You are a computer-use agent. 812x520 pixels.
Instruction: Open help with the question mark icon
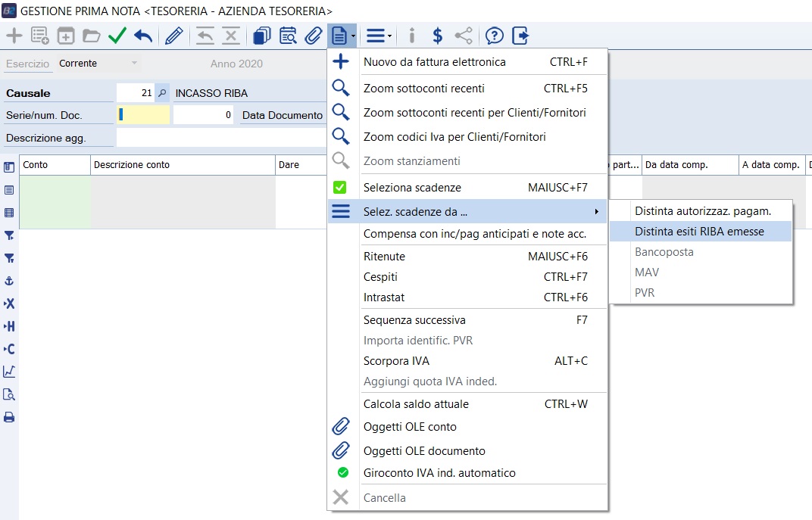pos(494,36)
